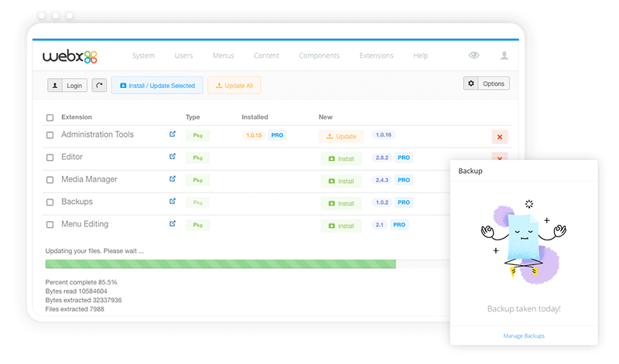
Task: Click the Installed column header
Action: coord(255,117)
